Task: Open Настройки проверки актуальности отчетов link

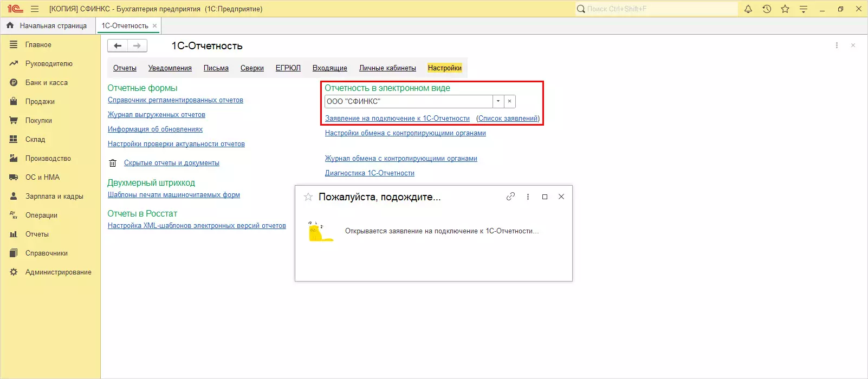Action: 176,144
